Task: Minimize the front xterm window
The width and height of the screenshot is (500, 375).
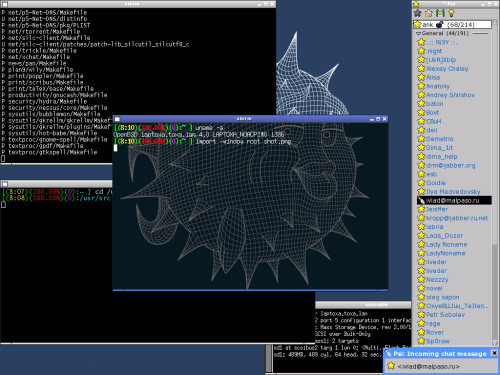Action: point(372,119)
